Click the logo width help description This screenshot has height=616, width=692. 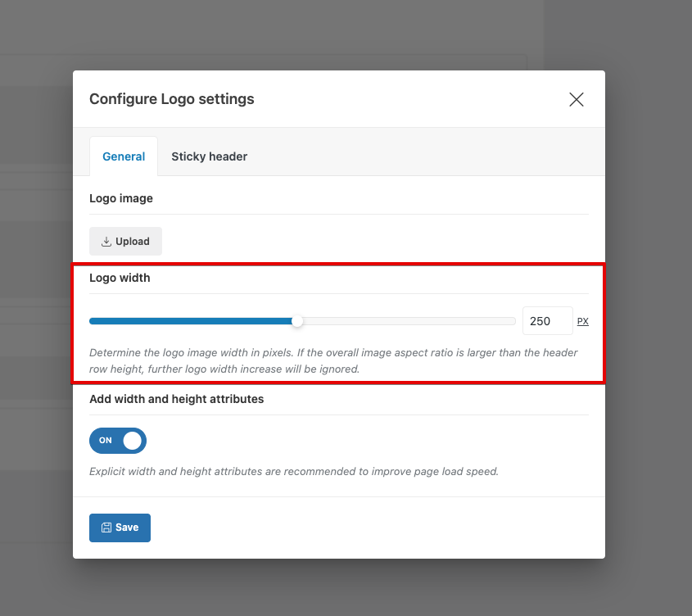coord(333,360)
